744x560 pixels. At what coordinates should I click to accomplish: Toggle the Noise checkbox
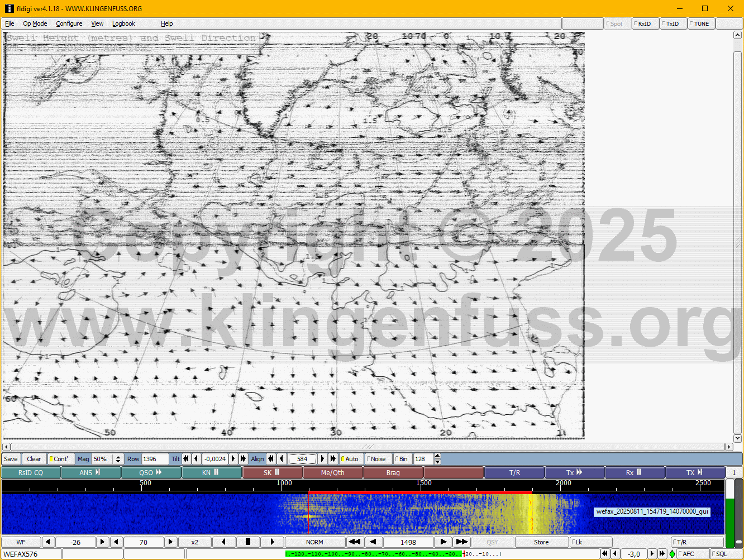(378, 459)
